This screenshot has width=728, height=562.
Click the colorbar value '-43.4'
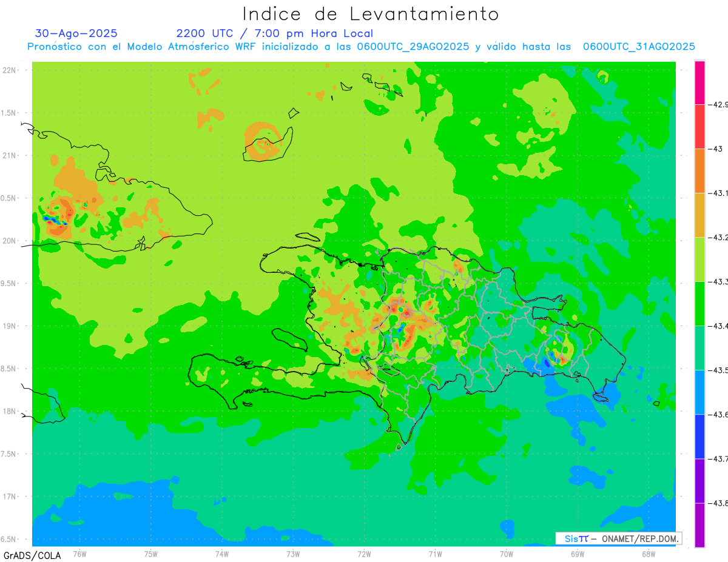pyautogui.click(x=719, y=326)
